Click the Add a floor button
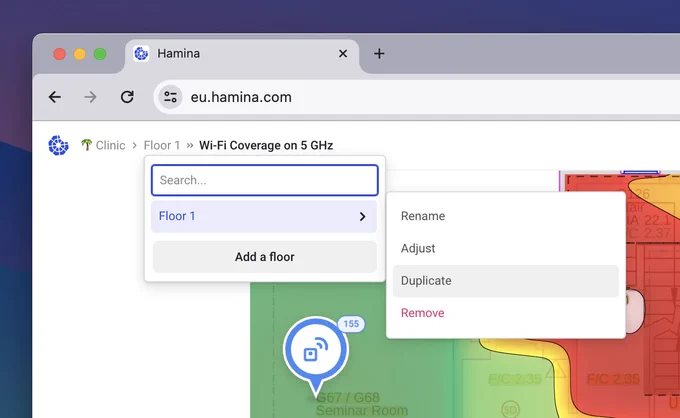The image size is (680, 418). pyautogui.click(x=265, y=257)
